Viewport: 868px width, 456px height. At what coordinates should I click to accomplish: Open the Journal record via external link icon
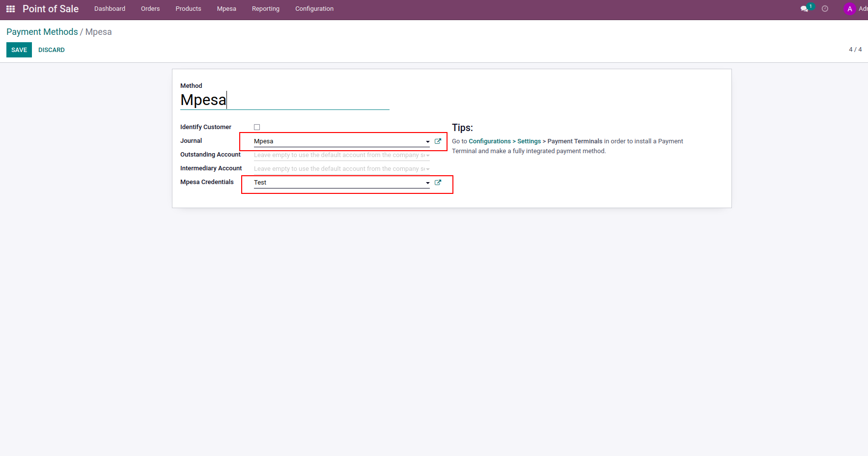pos(438,141)
